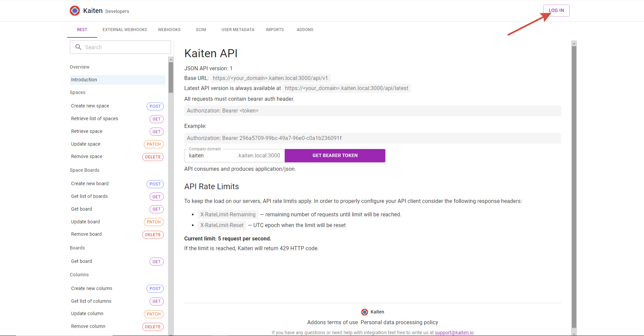The image size is (644, 336).
Task: Click the DELETE badge beside Remove column
Action: [x=153, y=327]
